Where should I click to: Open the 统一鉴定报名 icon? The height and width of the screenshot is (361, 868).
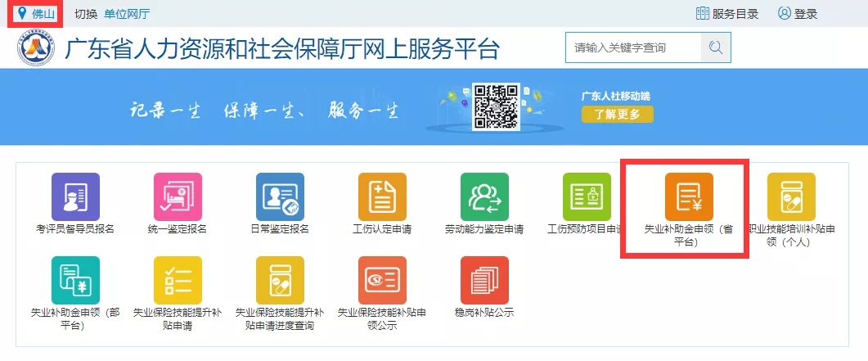[178, 196]
